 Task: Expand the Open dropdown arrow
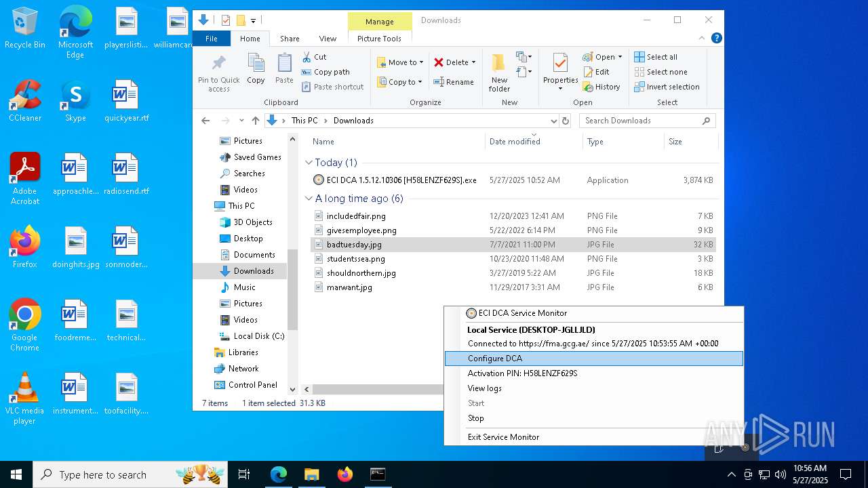coord(620,57)
